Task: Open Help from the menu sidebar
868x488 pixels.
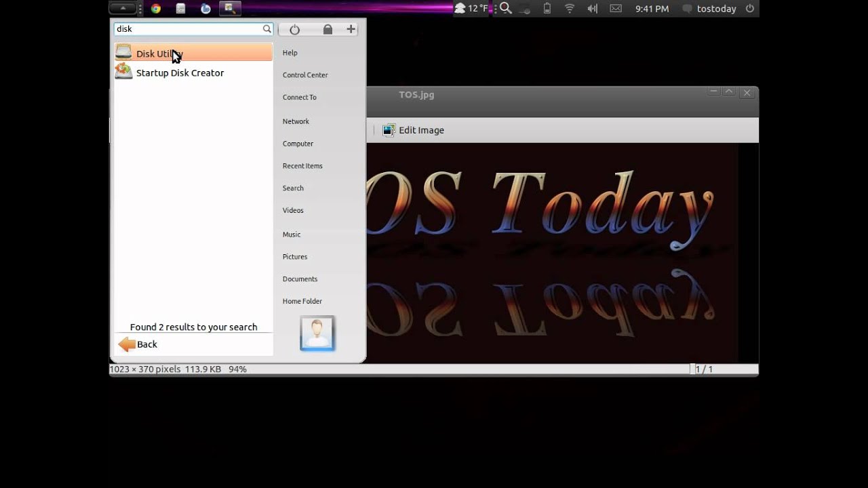Action: click(290, 53)
